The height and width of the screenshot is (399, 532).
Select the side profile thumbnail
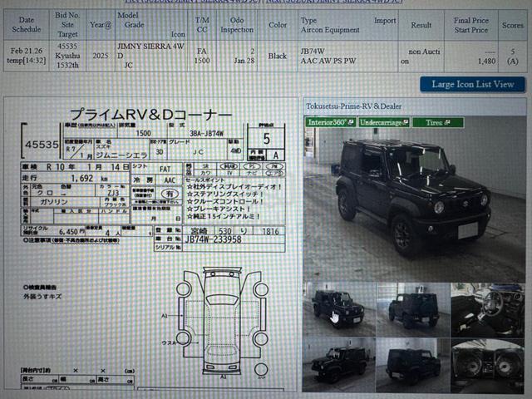(339, 365)
